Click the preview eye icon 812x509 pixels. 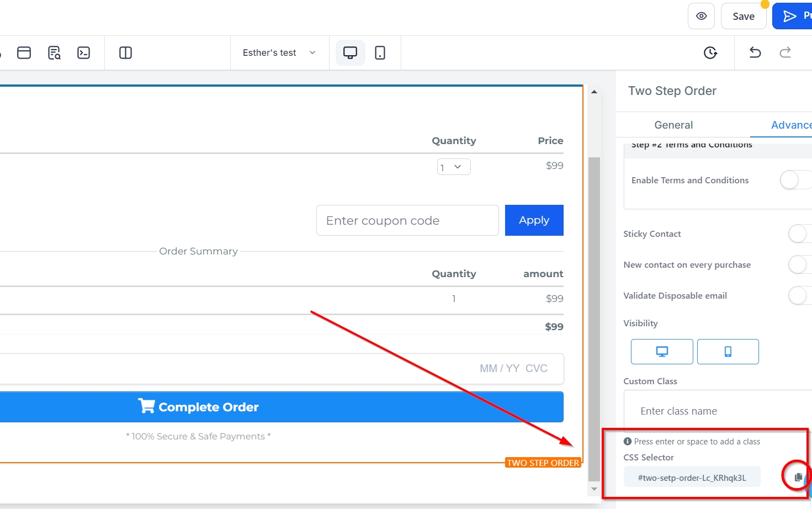701,16
